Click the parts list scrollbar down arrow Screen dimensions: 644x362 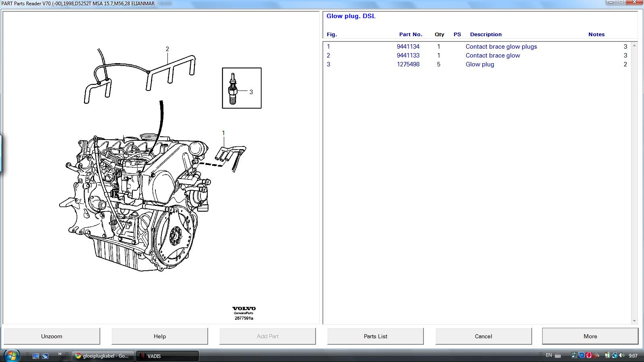click(x=634, y=321)
